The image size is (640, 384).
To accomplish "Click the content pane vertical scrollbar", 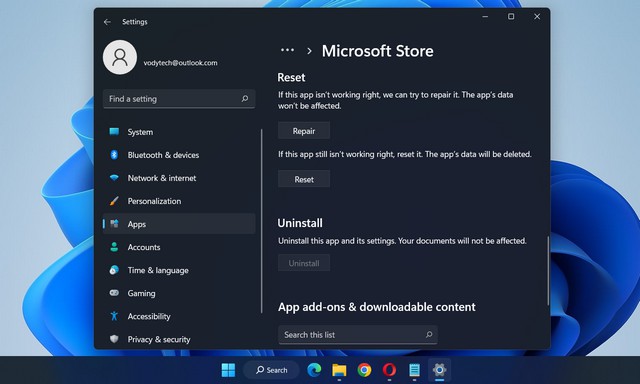I will click(548, 271).
